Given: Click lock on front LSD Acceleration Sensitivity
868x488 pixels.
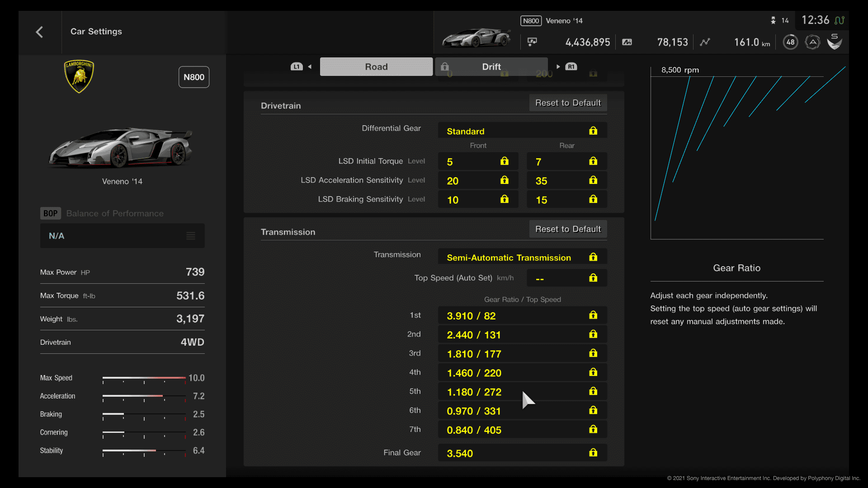Looking at the screenshot, I should pyautogui.click(x=505, y=180).
